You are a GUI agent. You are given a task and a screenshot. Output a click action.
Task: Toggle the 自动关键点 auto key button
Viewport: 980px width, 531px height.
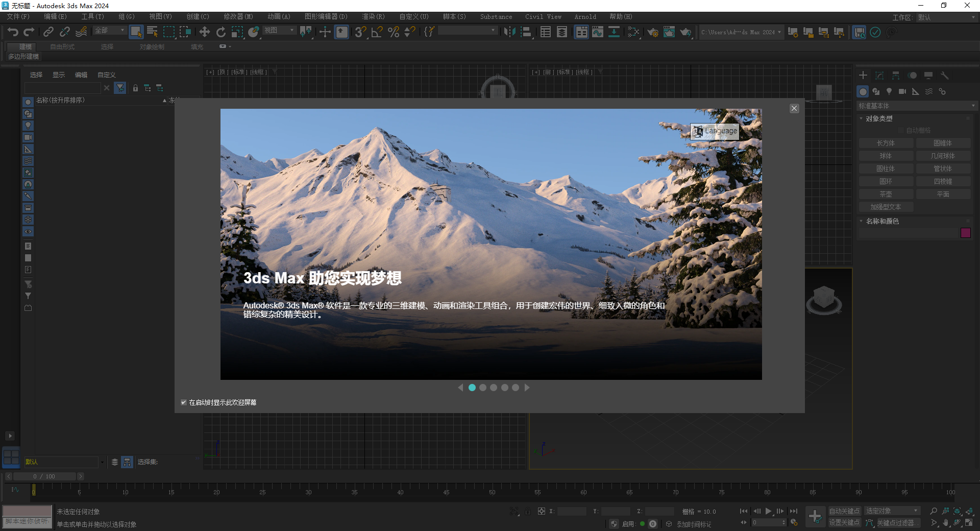click(844, 511)
